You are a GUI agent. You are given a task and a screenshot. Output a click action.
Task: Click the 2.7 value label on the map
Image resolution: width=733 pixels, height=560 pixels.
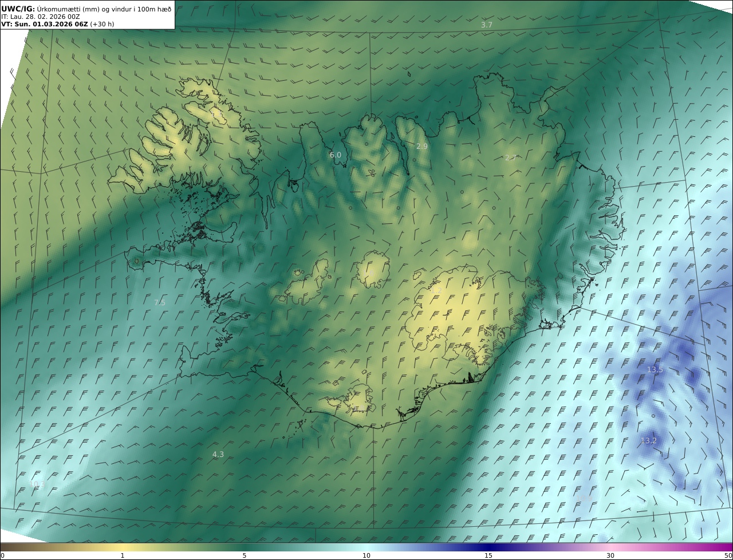coord(510,157)
